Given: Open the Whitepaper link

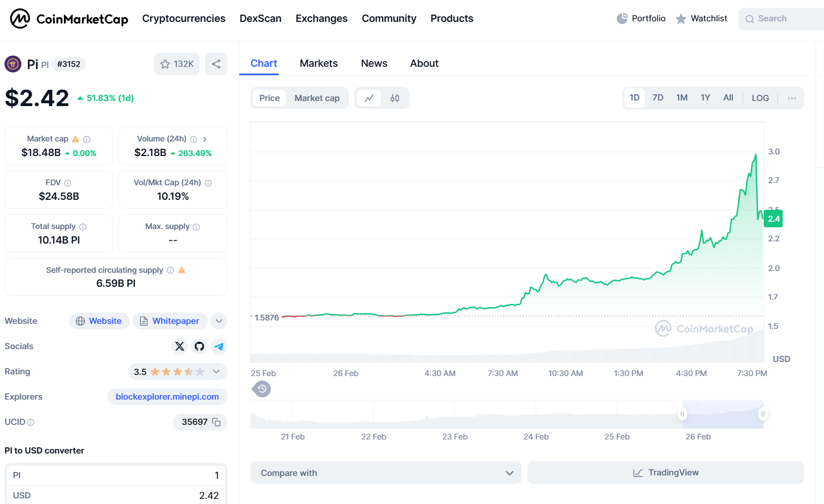Looking at the screenshot, I should pyautogui.click(x=170, y=321).
